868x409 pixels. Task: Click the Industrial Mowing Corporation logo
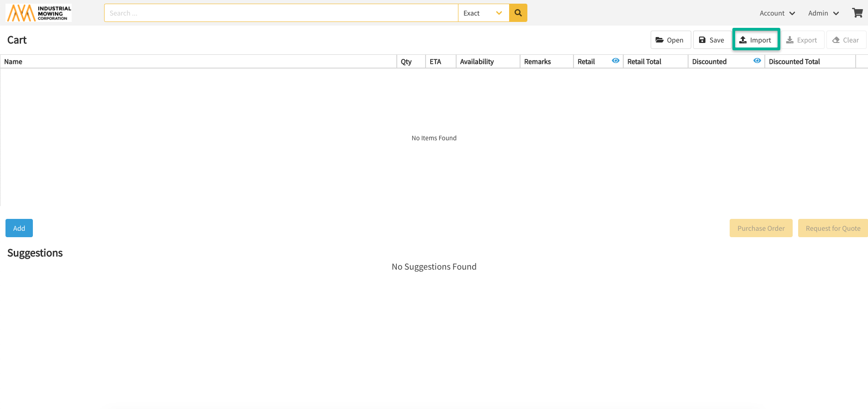[39, 13]
